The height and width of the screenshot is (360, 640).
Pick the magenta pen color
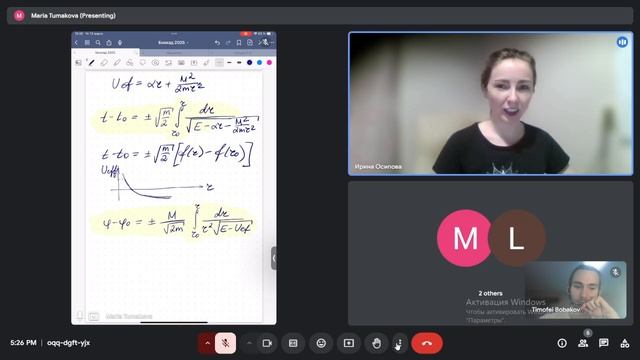click(269, 62)
